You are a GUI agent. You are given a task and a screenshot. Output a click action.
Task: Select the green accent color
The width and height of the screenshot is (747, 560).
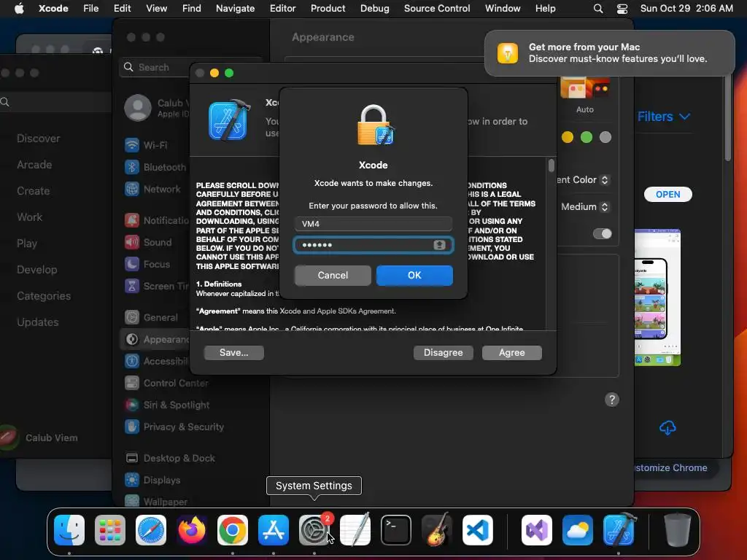click(x=587, y=137)
